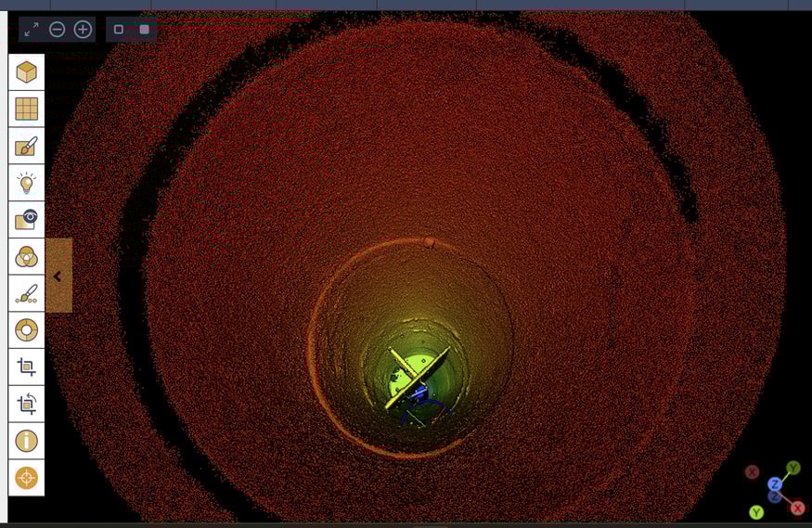
Task: Click the fullscreen expand arrows icon
Action: coord(32,30)
